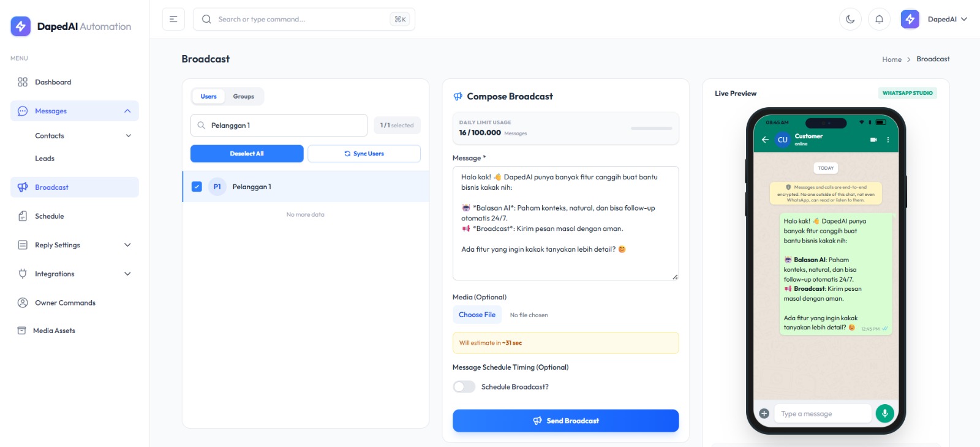Click the magnifier icon in command search

pyautogui.click(x=206, y=19)
